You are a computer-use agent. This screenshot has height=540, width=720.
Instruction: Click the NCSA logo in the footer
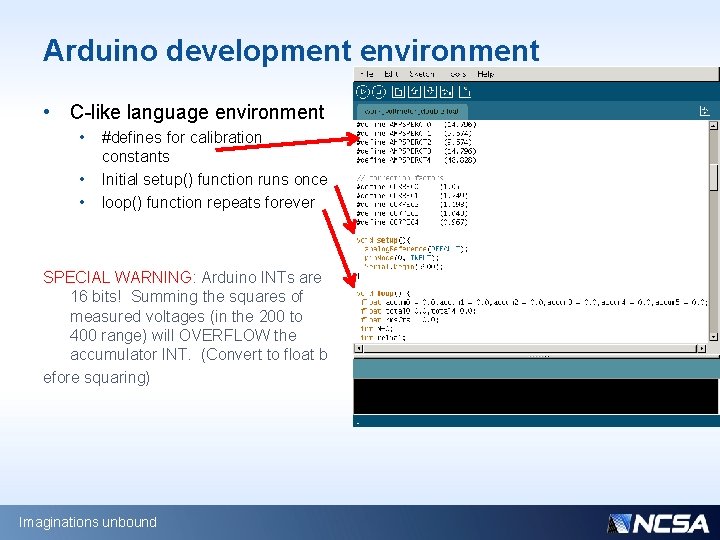coord(658,523)
